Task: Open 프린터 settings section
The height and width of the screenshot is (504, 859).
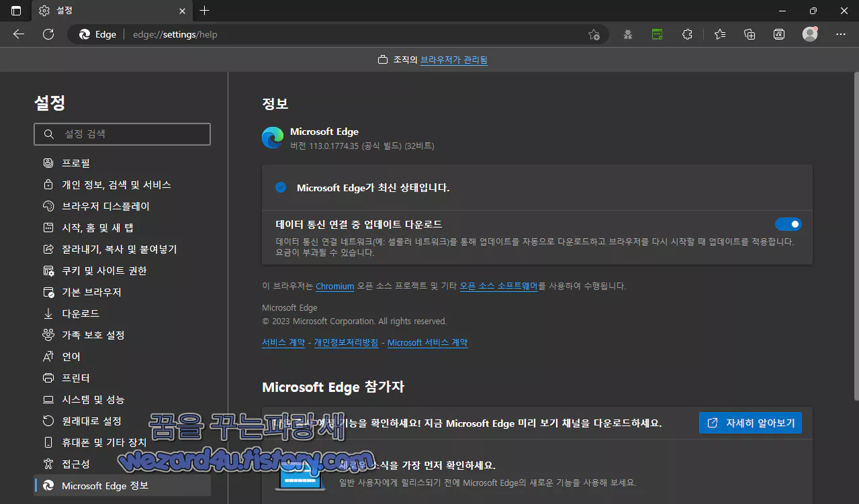Action: coord(122,378)
